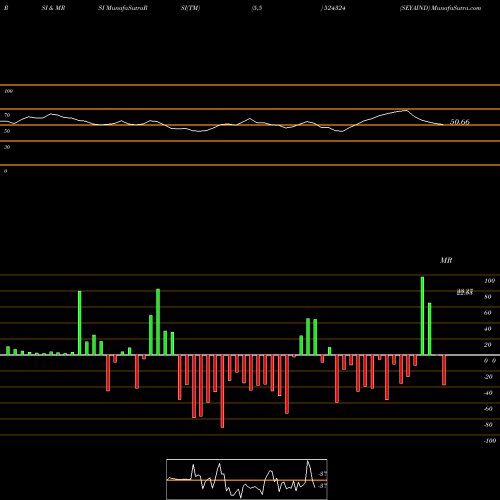Open the mini line chart thumbnail at bottom

(x=247, y=479)
